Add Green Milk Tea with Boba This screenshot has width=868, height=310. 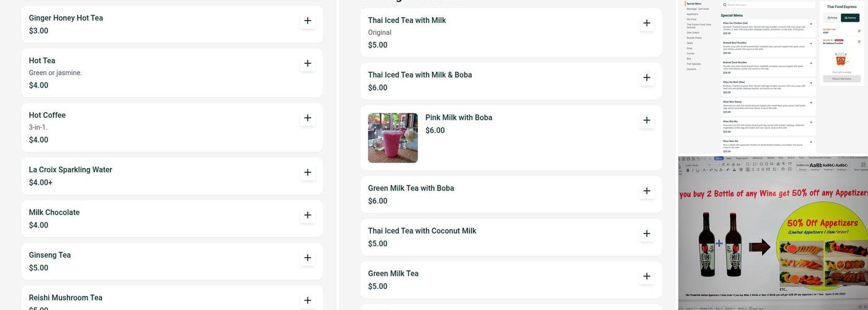[x=647, y=191]
